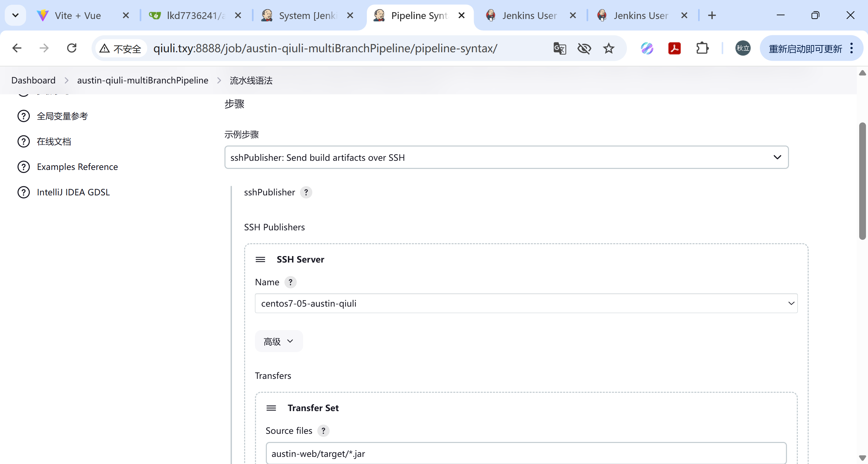Click 重新启动即可更新 browser update button

coord(805,49)
